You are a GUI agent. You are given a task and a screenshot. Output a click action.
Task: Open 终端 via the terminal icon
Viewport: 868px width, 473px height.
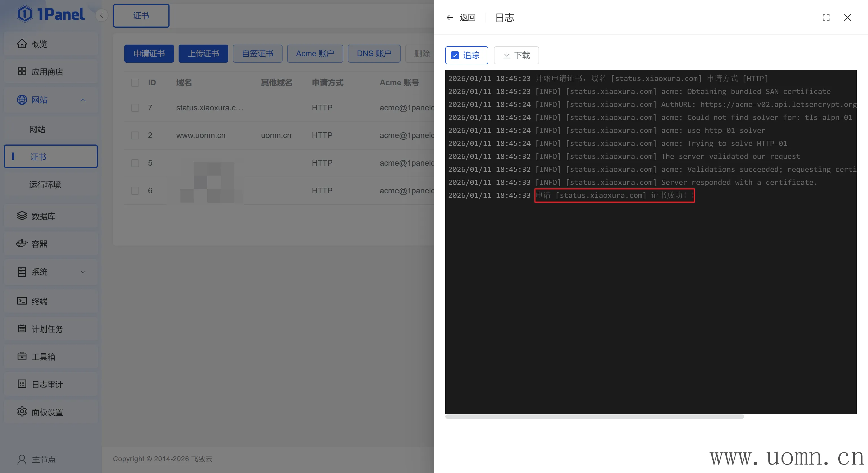pos(22,301)
